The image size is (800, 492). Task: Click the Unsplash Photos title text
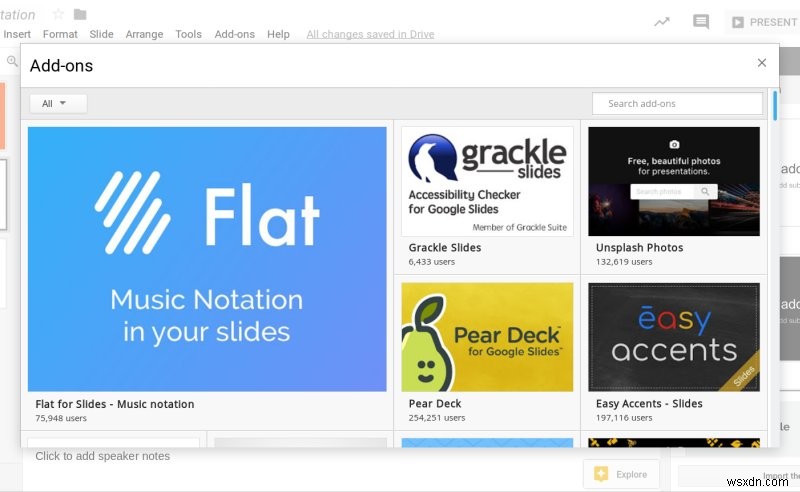pyautogui.click(x=639, y=248)
